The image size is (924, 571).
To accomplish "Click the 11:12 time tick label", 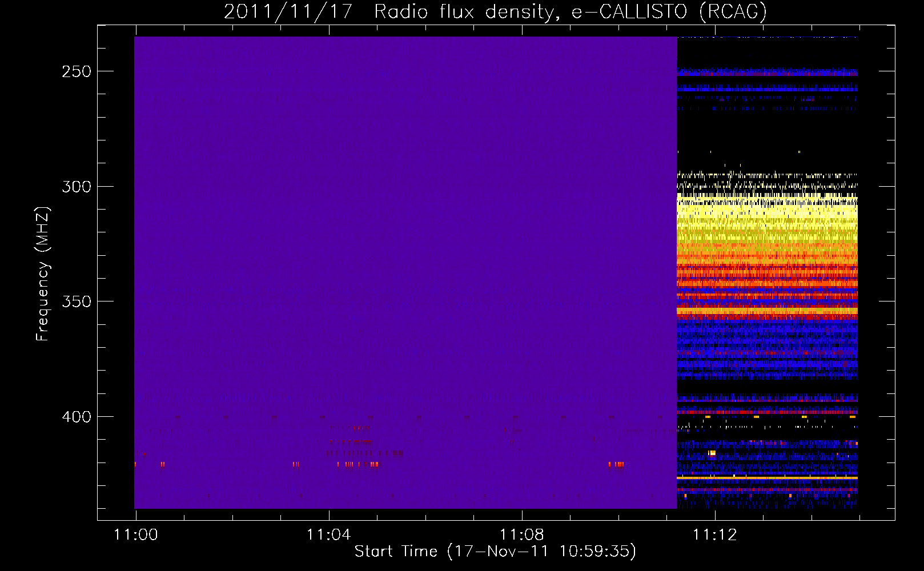I will tap(714, 534).
